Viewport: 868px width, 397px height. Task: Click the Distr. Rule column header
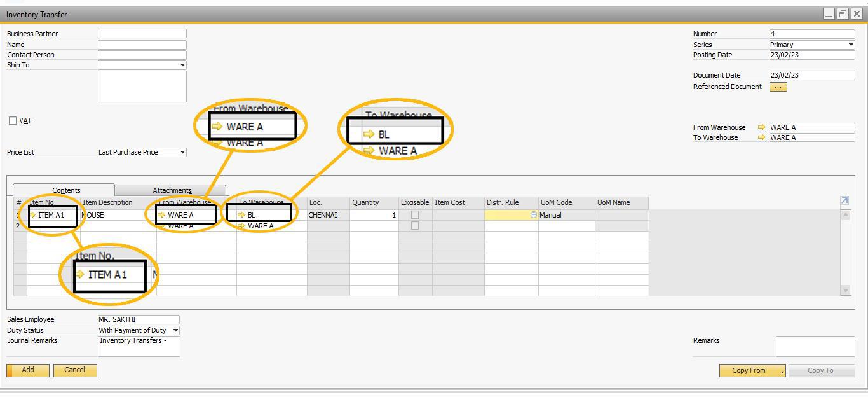[x=511, y=203]
